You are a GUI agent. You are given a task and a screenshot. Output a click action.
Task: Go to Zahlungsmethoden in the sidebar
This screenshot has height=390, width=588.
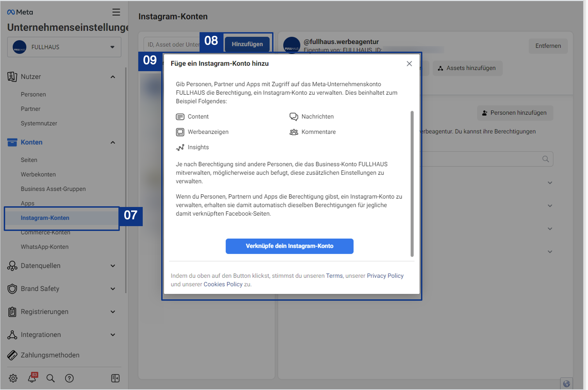click(50, 355)
